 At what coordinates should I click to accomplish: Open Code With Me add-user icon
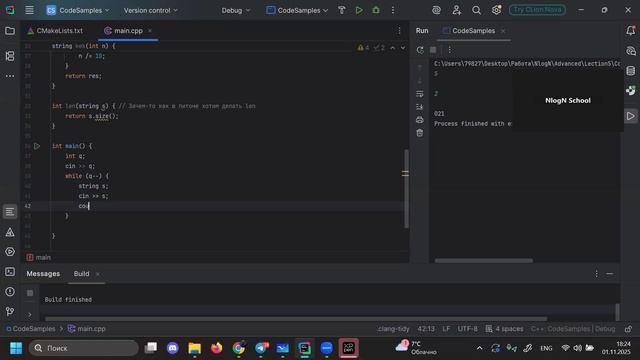pyautogui.click(x=456, y=10)
